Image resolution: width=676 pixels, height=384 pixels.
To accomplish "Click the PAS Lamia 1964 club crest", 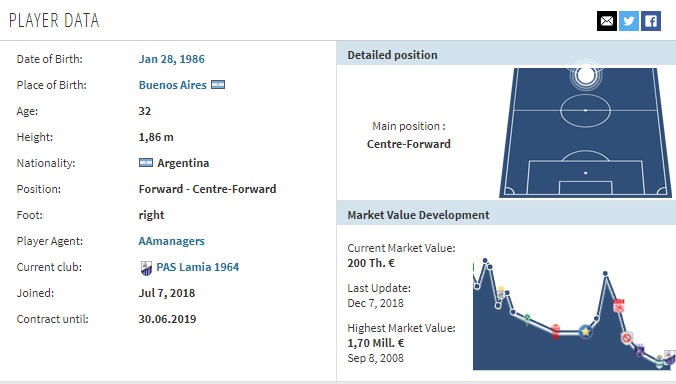I will click(146, 268).
